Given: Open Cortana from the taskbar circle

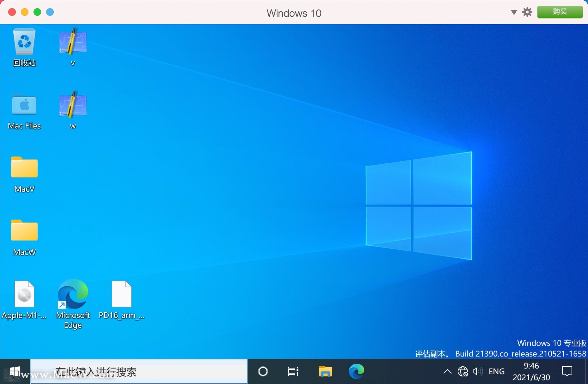Looking at the screenshot, I should pyautogui.click(x=263, y=371).
